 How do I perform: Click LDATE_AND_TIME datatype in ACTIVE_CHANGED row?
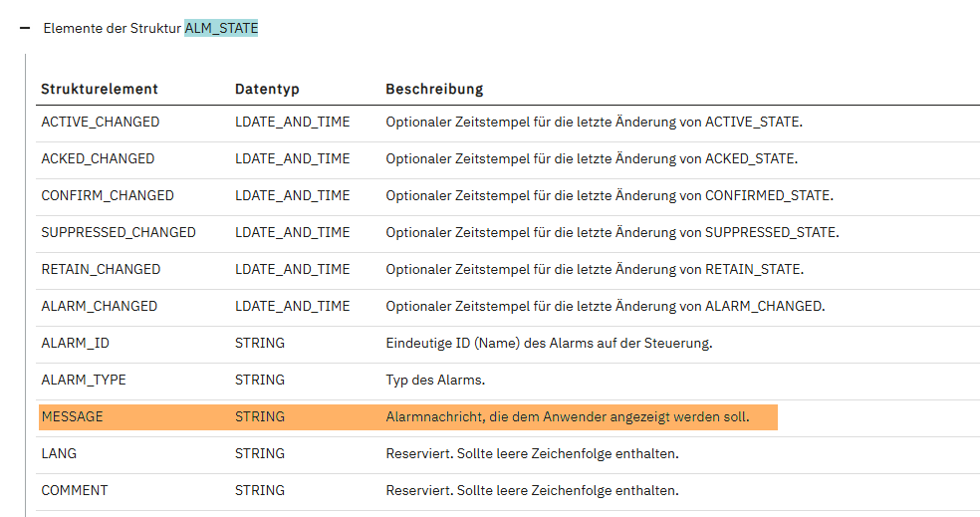tap(292, 122)
